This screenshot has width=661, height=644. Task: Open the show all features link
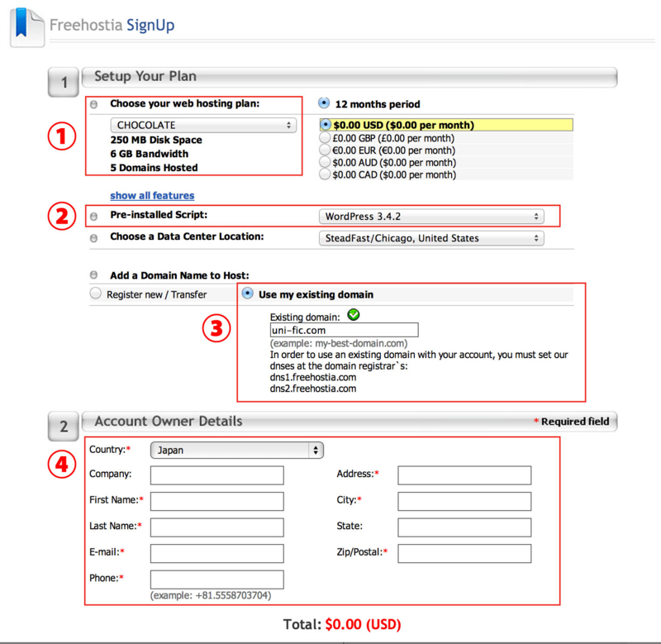tap(152, 196)
